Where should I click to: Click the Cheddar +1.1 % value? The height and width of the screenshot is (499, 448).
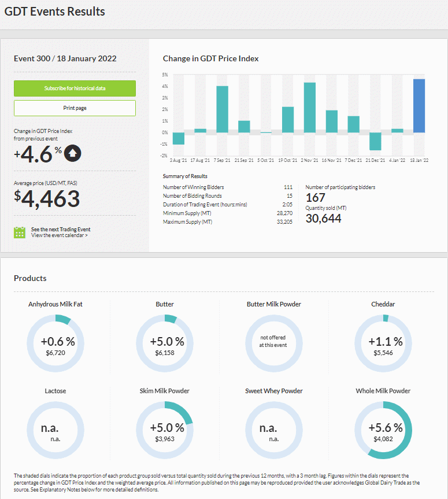pos(386,342)
